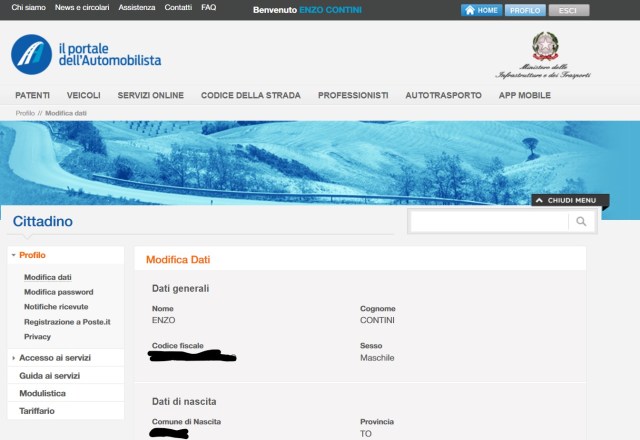640x440 pixels.
Task: Log out with the ESCI button
Action: click(x=568, y=10)
